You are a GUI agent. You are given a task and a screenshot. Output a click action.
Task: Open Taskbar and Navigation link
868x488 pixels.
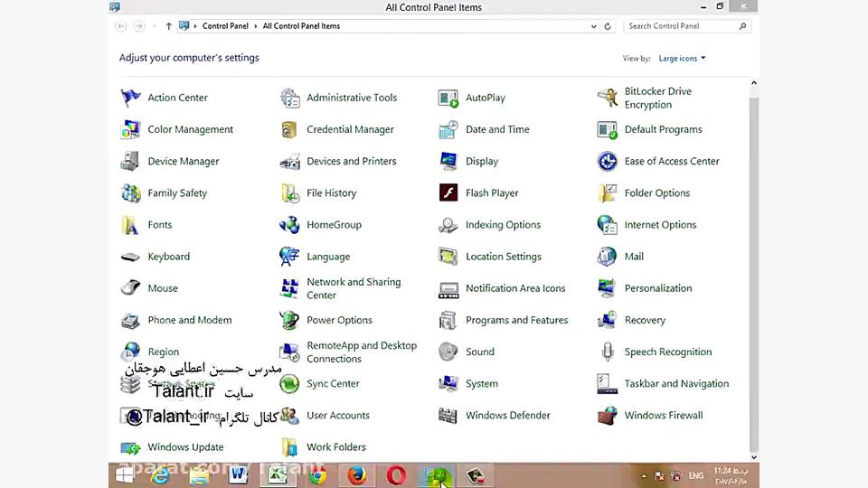point(676,383)
